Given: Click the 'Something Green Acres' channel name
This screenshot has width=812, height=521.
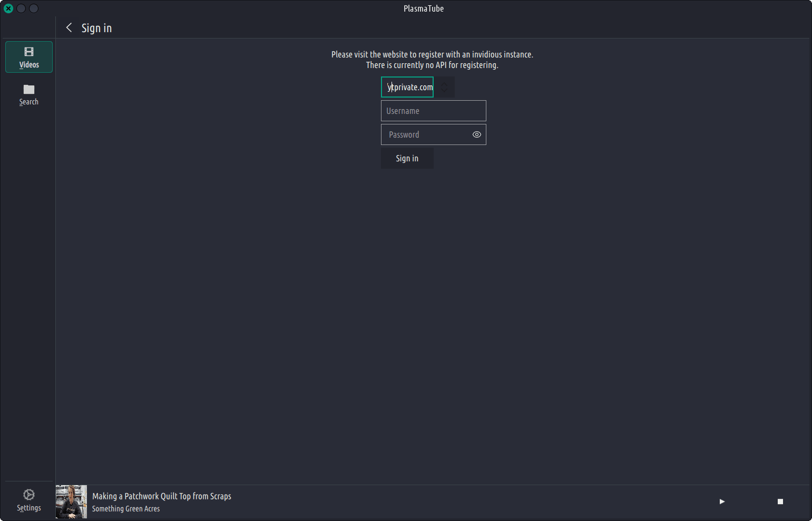Looking at the screenshot, I should click(126, 509).
